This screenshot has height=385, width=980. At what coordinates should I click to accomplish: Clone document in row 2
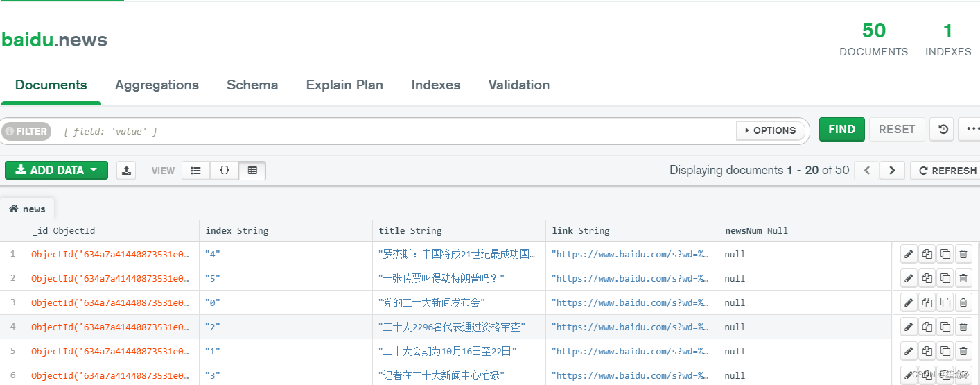tap(945, 278)
